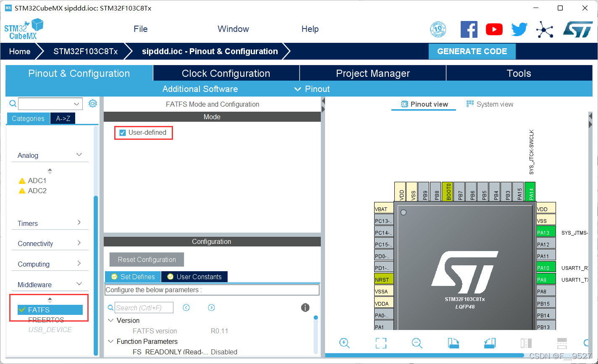Open the Help menu
Screen dimensions: 598x364
pyautogui.click(x=310, y=29)
